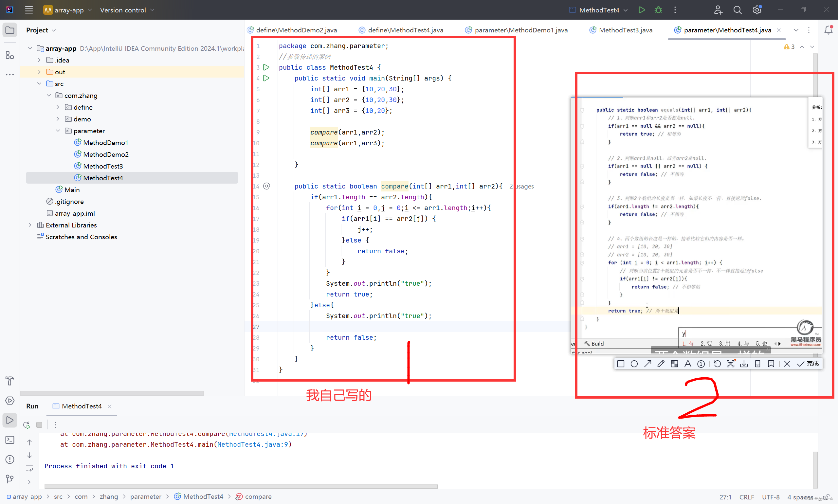838x504 pixels.
Task: Click the 完成 finish button
Action: (x=809, y=364)
